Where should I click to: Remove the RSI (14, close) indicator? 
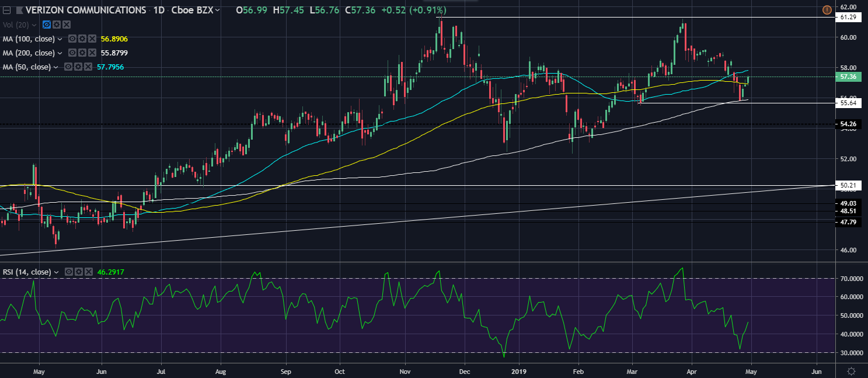[88, 272]
